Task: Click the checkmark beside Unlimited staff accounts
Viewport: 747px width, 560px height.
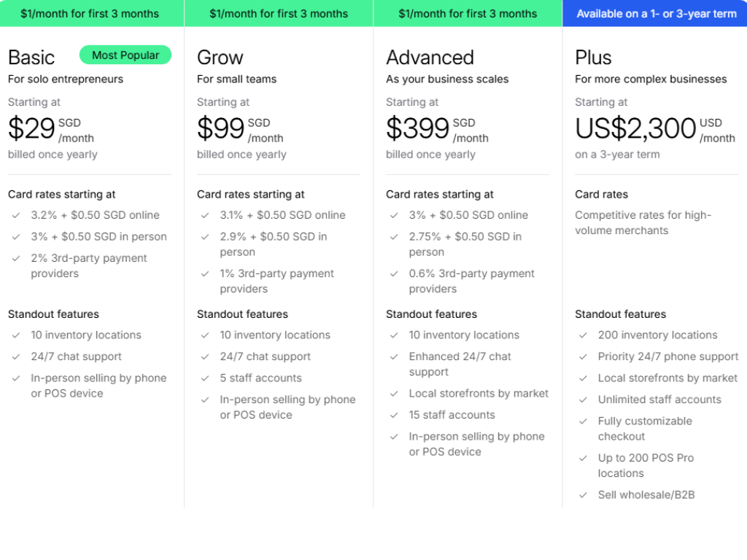Action: tap(583, 400)
